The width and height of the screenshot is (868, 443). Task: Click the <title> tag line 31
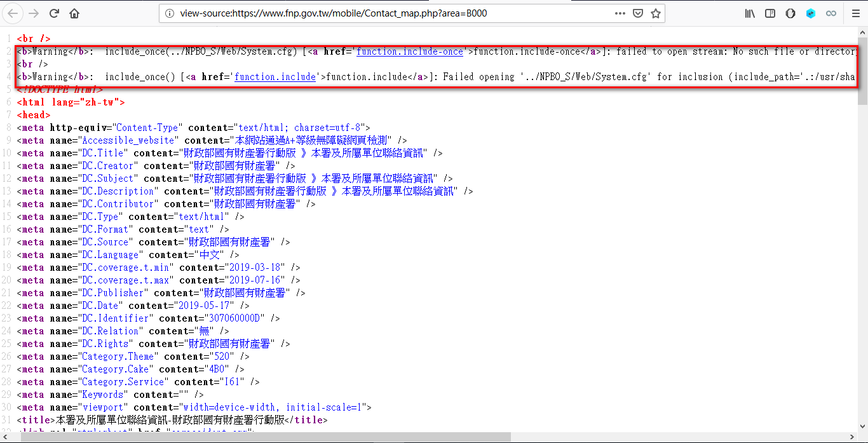point(172,420)
